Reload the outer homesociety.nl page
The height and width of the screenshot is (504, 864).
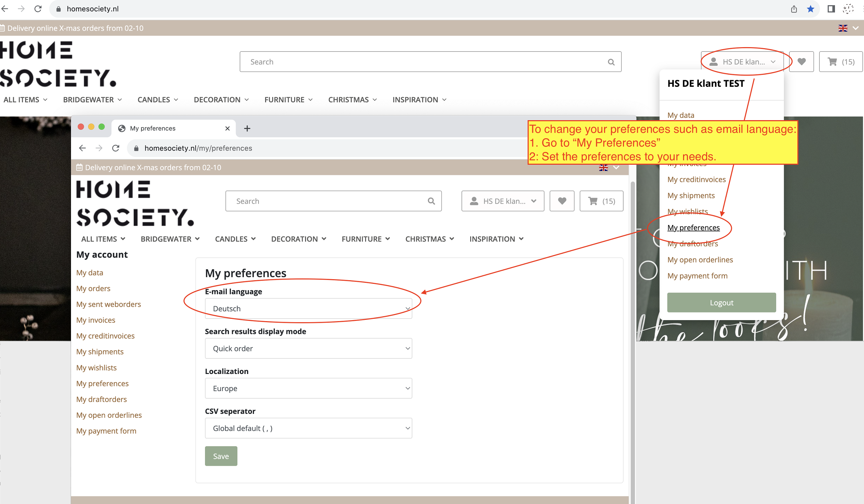click(38, 9)
